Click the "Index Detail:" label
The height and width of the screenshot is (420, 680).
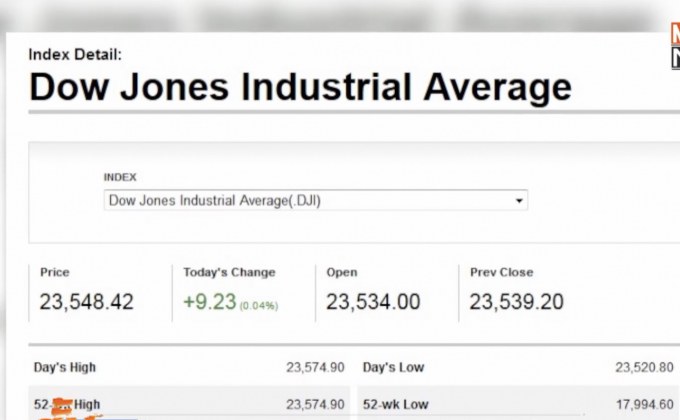coord(75,55)
